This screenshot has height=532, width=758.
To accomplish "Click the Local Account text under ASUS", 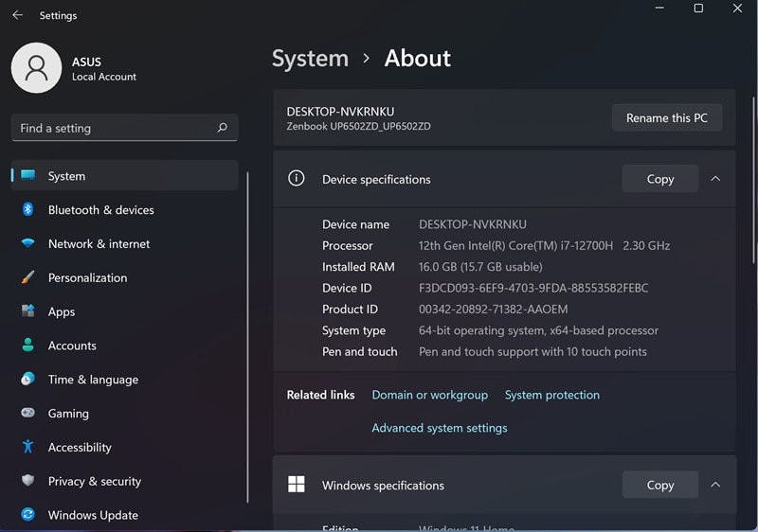I will click(104, 77).
